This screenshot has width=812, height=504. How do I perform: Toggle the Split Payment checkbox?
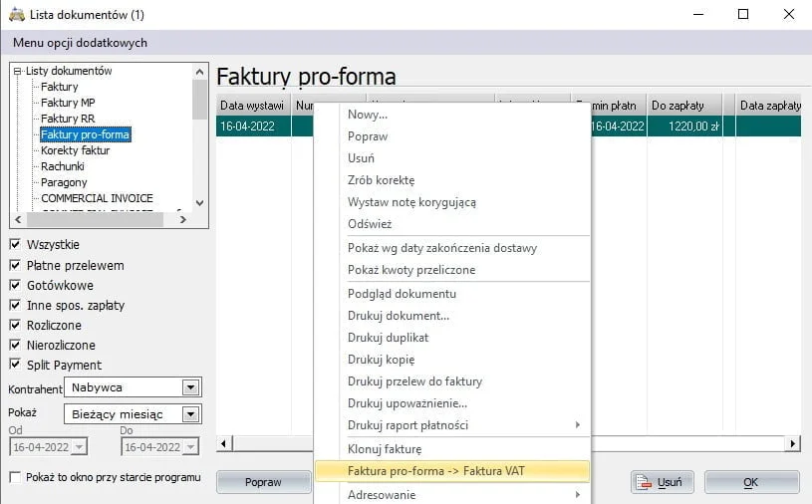click(15, 365)
